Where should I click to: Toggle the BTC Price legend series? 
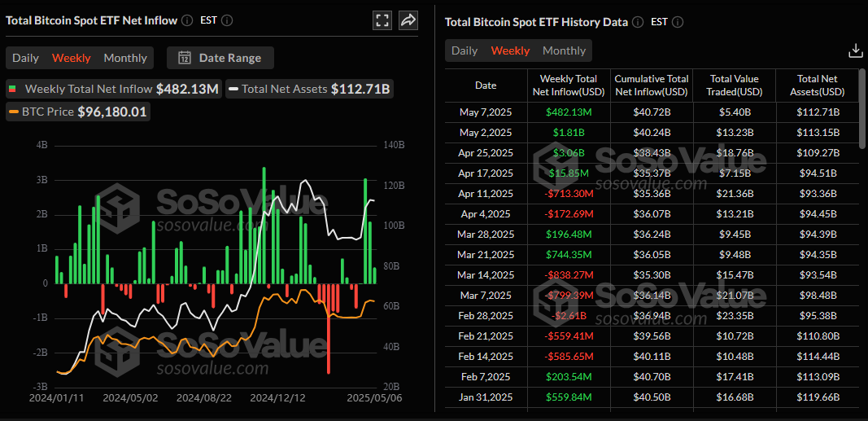click(x=79, y=112)
